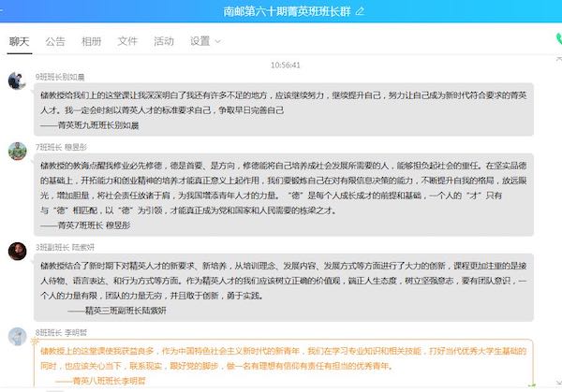
Task: View profile picture of 3班副班长 陆紫妍
Action: pyautogui.click(x=16, y=251)
